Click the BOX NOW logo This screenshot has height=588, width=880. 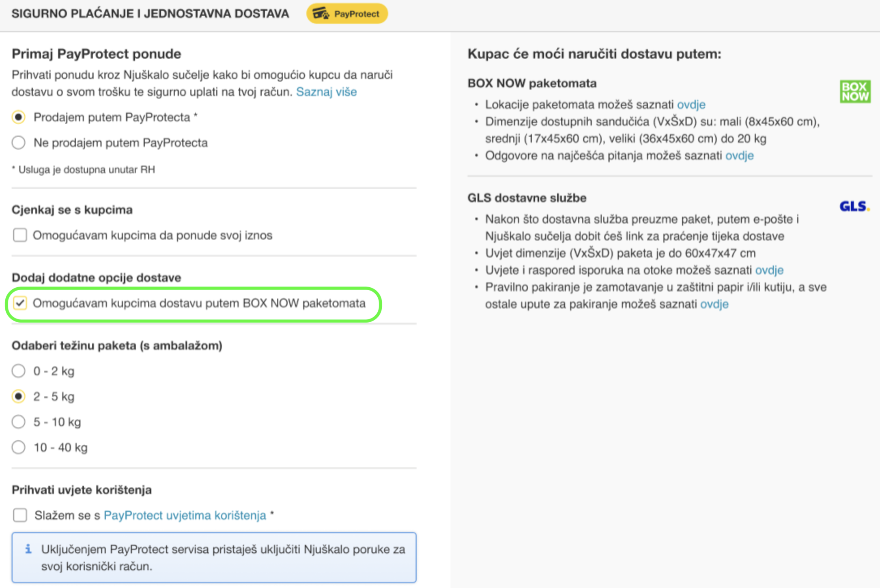tap(855, 92)
